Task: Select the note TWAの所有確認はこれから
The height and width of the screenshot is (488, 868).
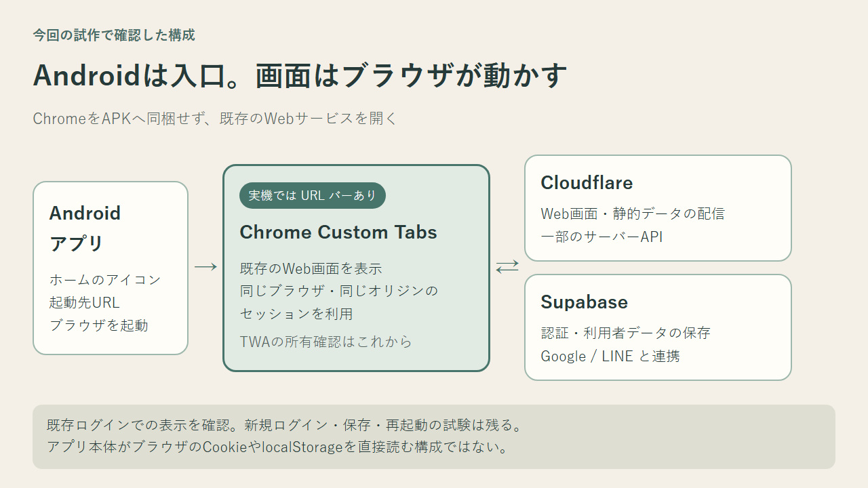Action: (x=325, y=342)
